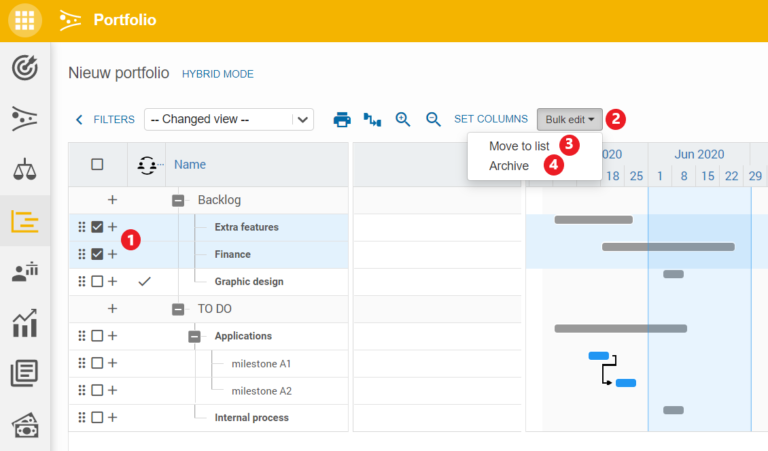This screenshot has width=768, height=451.
Task: Open the apps grid launcher icon
Action: 24,20
